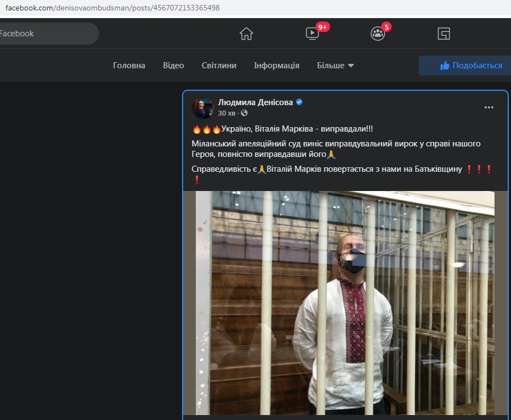Open the Watch video icon with 9+ badge
The height and width of the screenshot is (420, 511).
point(312,34)
